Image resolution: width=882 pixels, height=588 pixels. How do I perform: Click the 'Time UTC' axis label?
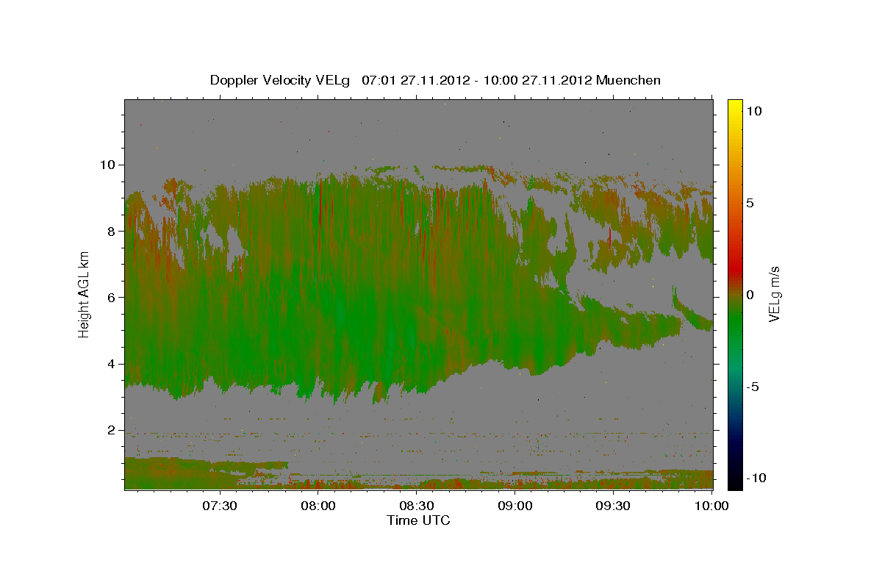pyautogui.click(x=418, y=520)
